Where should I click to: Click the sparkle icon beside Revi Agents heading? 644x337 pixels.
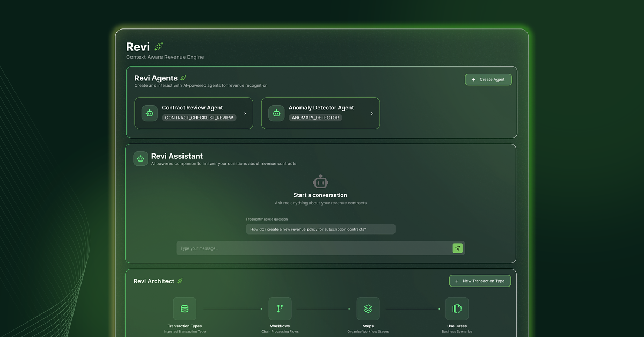click(183, 77)
